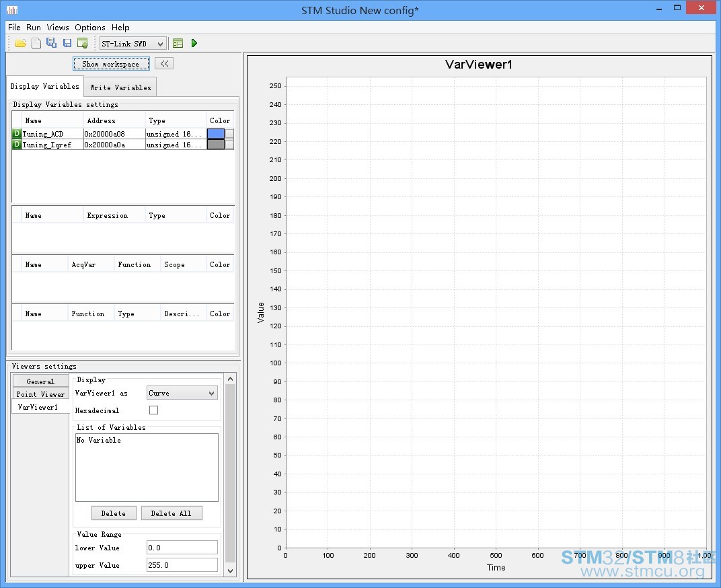The height and width of the screenshot is (588, 721).
Task: Click the address cell 0x20000a0a
Action: [x=114, y=145]
